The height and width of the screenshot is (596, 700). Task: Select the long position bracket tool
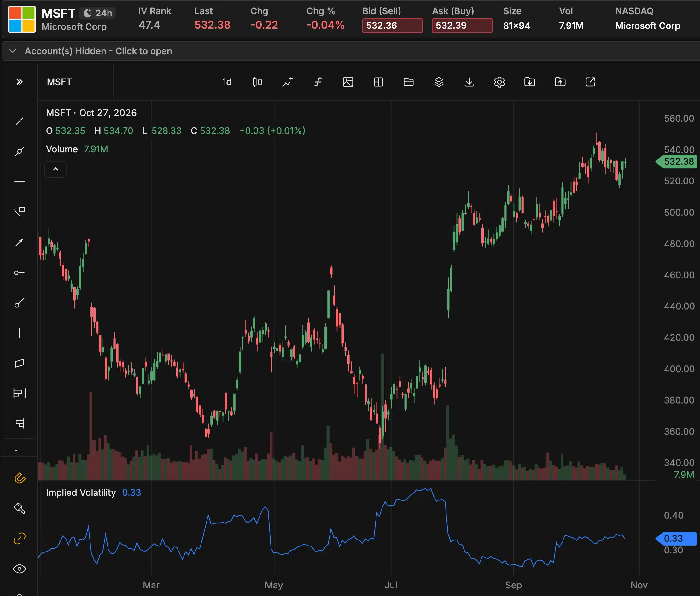[20, 423]
